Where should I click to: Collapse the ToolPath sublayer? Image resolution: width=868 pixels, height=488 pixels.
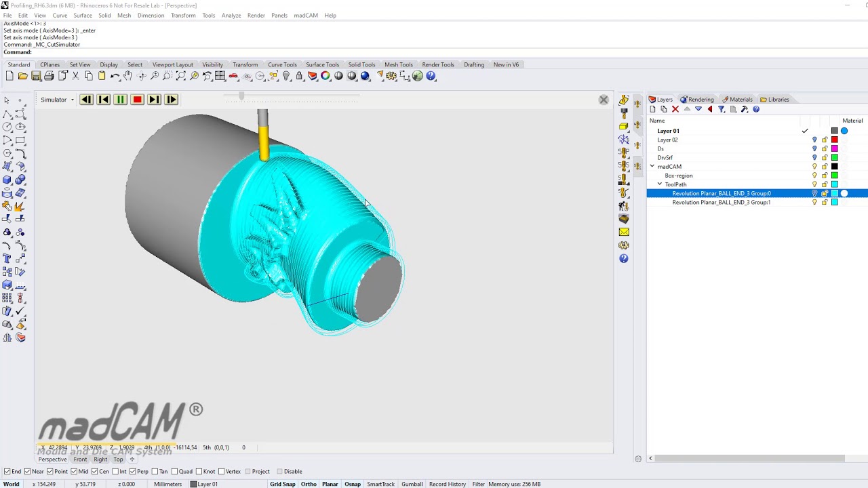[660, 184]
